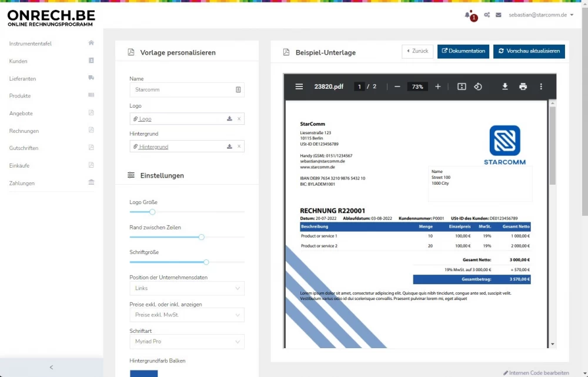588x377 pixels.
Task: Open the Preise exkl. MwSt. dropdown
Action: (186, 315)
